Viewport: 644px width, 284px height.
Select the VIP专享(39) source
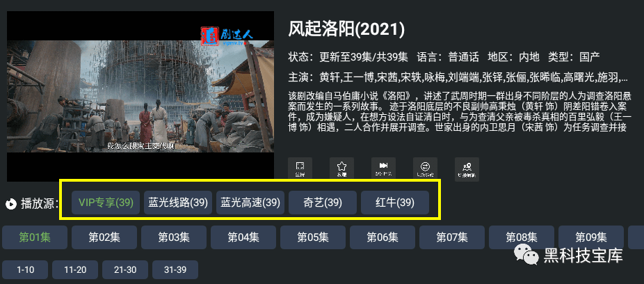[106, 203]
